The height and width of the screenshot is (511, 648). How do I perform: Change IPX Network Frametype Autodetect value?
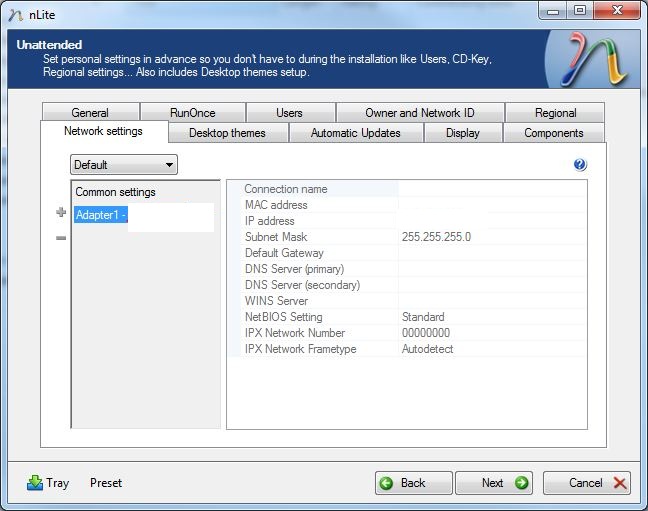492,349
